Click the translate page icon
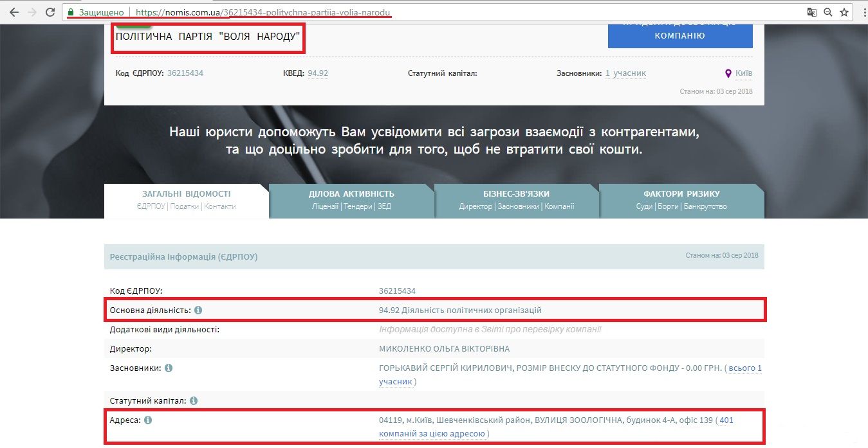 813,12
